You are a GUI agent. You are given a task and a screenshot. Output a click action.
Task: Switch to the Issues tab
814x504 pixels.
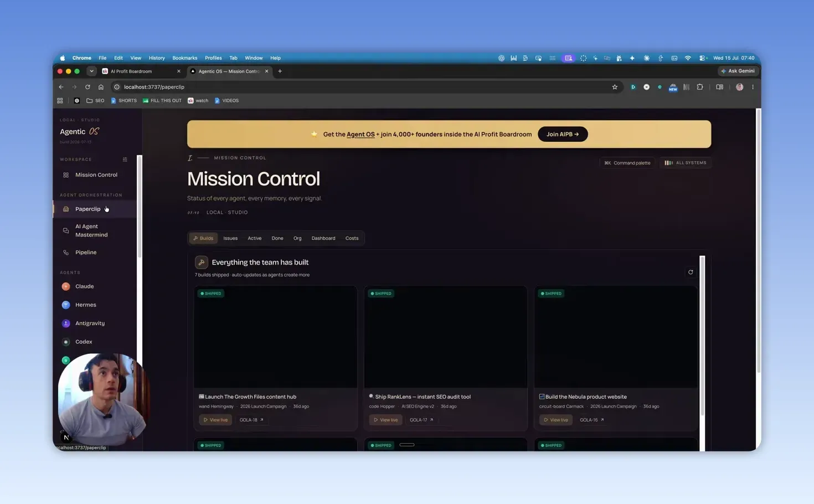pyautogui.click(x=230, y=238)
